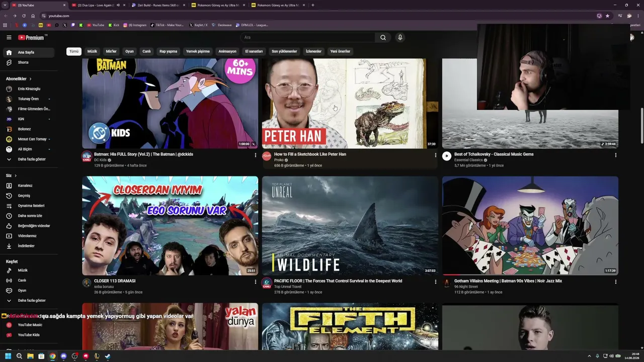644x362 pixels.
Task: Mute the Dua Lipa tab audio icon
Action: coord(118,5)
